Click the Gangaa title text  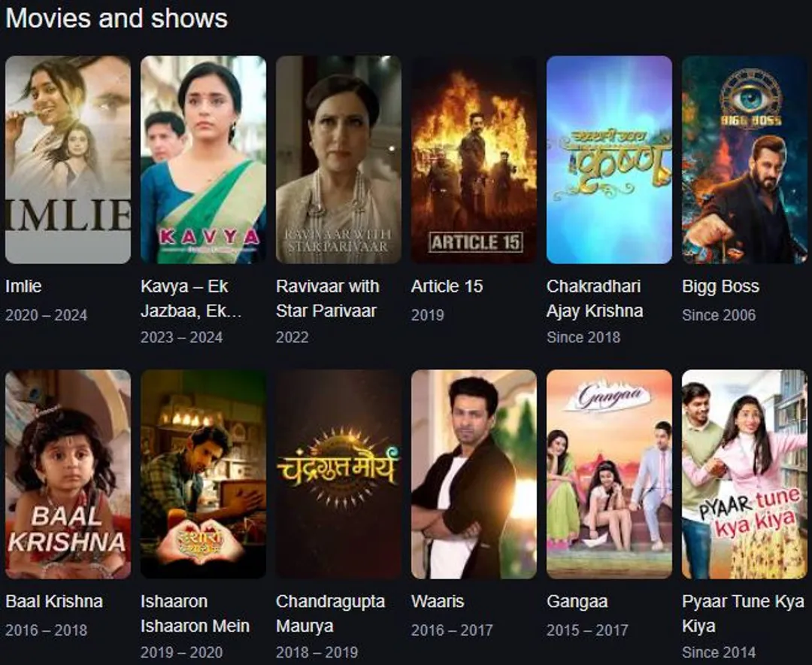coord(577,602)
